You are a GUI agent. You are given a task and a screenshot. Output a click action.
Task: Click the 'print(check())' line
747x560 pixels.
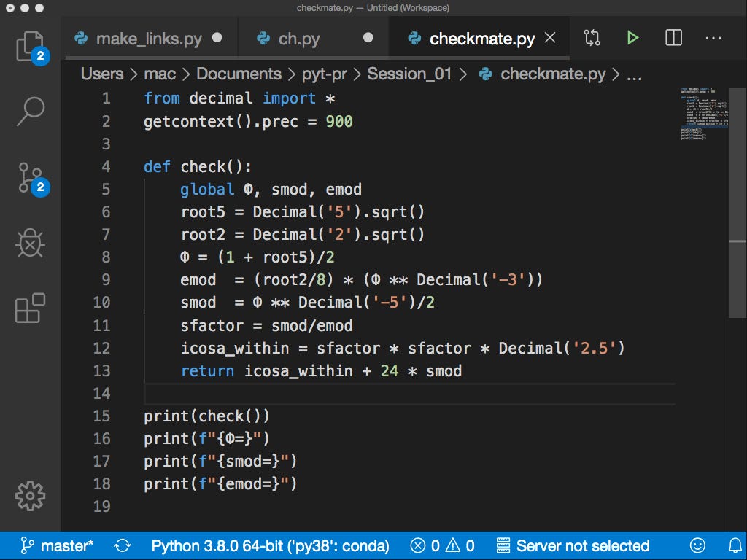pos(206,416)
